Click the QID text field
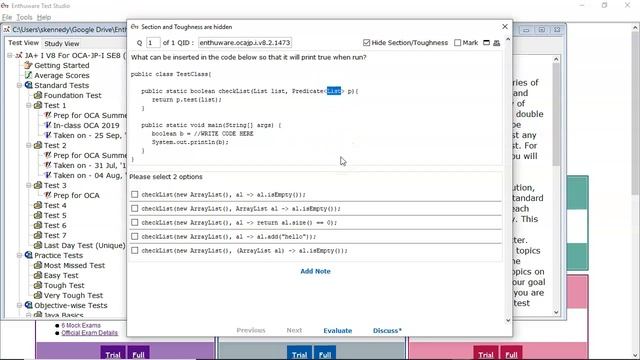 245,42
